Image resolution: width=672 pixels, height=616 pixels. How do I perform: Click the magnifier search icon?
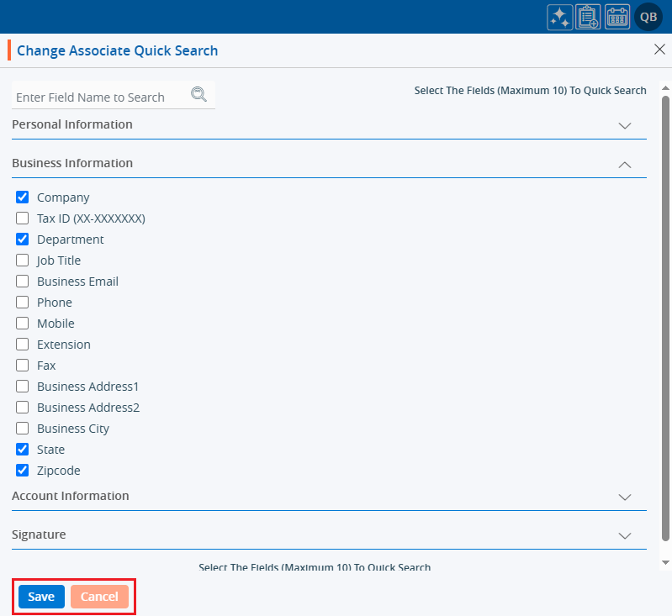198,95
